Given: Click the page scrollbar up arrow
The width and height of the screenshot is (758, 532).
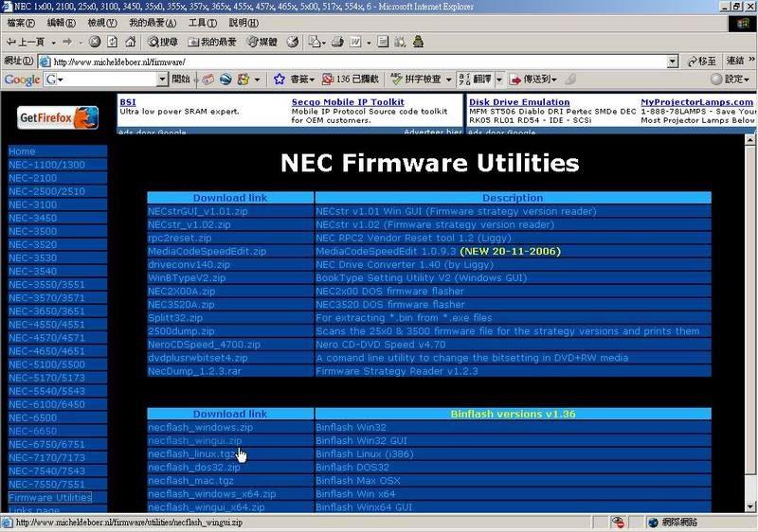Looking at the screenshot, I should (749, 140).
